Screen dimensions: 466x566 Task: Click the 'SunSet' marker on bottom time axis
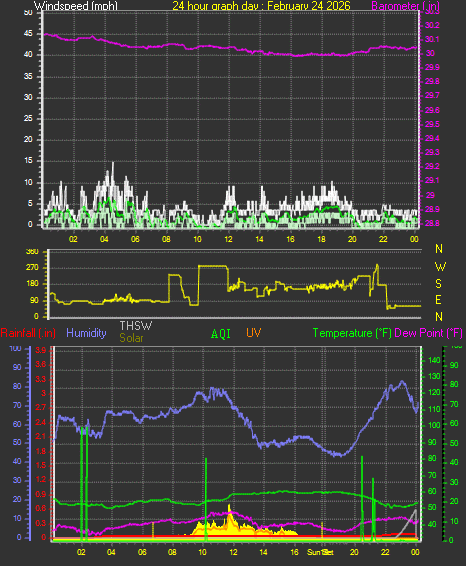pyautogui.click(x=320, y=552)
